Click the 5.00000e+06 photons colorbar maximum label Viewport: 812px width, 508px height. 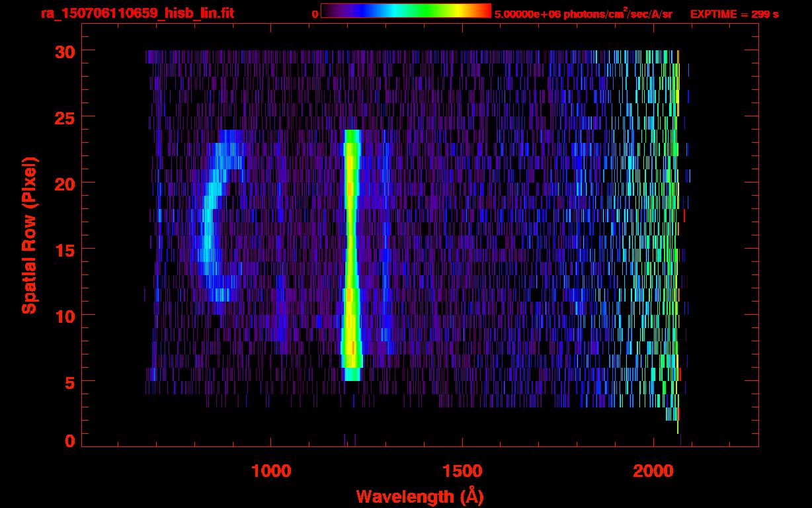point(583,14)
